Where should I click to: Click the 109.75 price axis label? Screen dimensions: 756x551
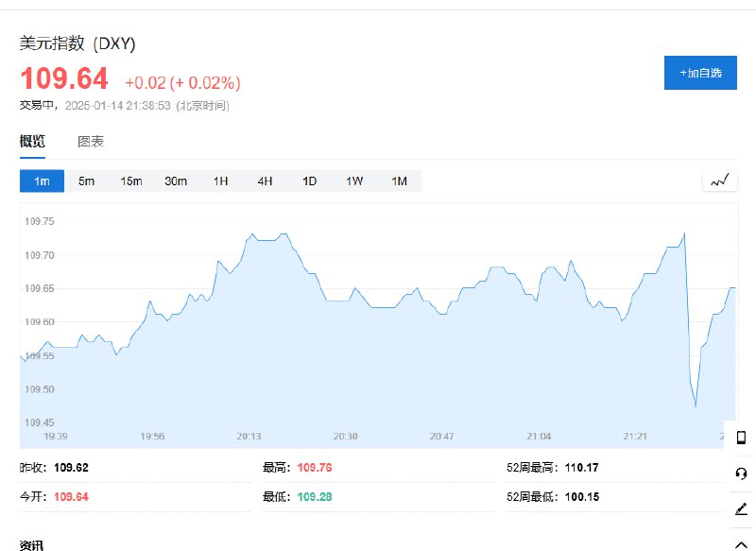(40, 221)
